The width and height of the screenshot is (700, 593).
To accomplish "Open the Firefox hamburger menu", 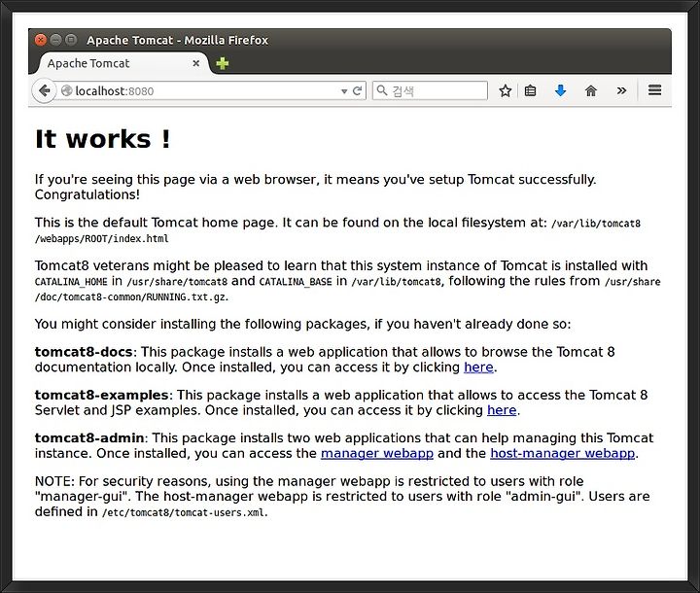I will point(655,90).
